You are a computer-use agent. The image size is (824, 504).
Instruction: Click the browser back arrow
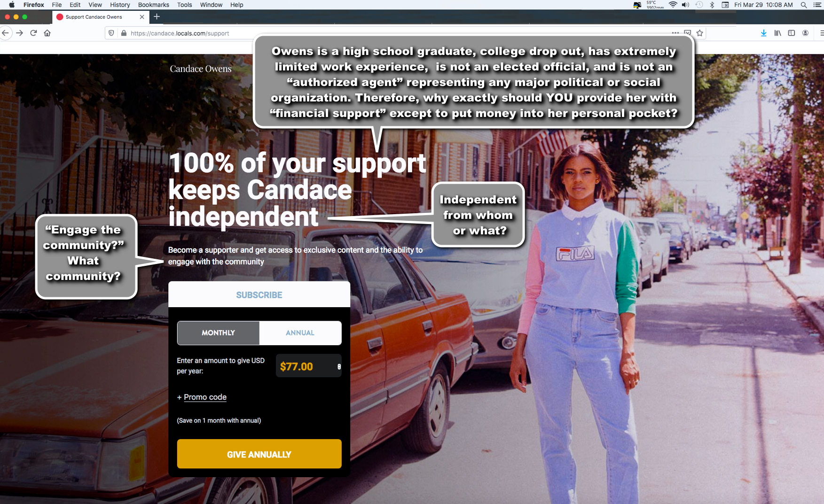click(x=6, y=33)
